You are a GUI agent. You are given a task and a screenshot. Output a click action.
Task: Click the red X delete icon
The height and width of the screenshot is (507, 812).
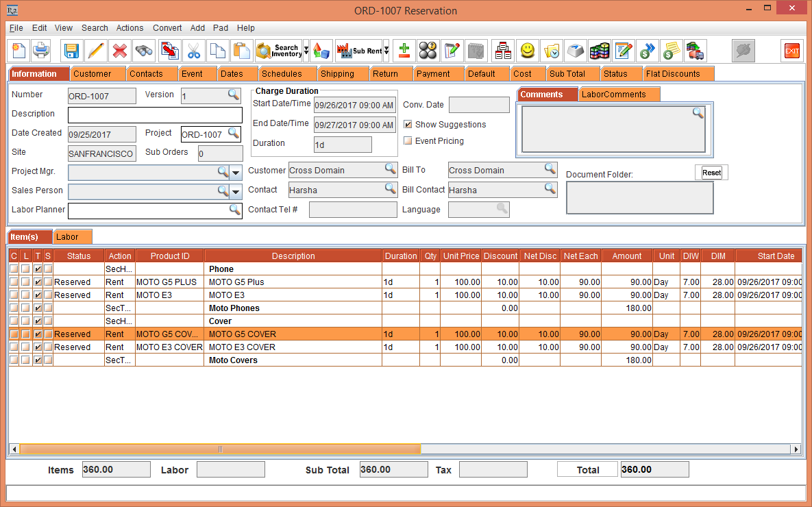pos(120,51)
